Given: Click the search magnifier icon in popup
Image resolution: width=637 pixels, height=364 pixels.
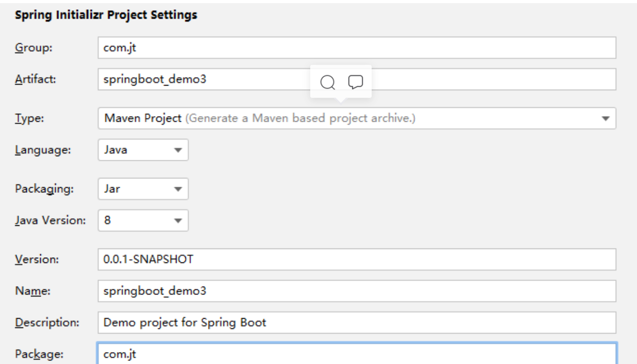Looking at the screenshot, I should (328, 81).
